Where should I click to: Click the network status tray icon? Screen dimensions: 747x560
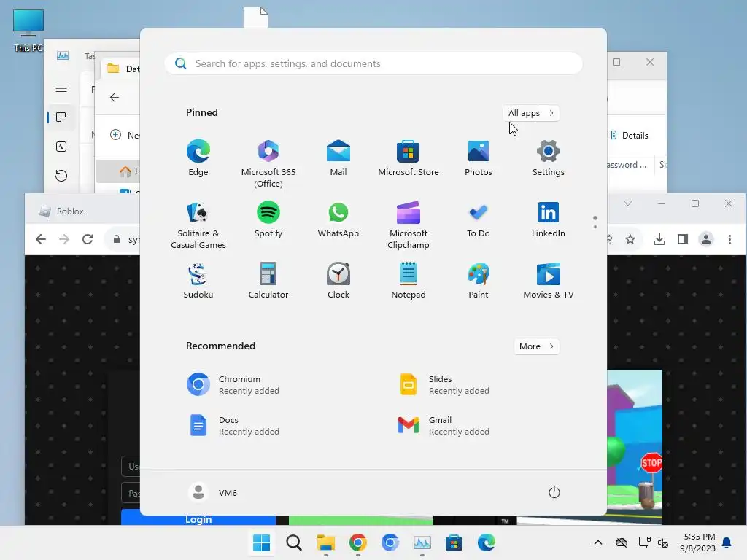(x=645, y=542)
